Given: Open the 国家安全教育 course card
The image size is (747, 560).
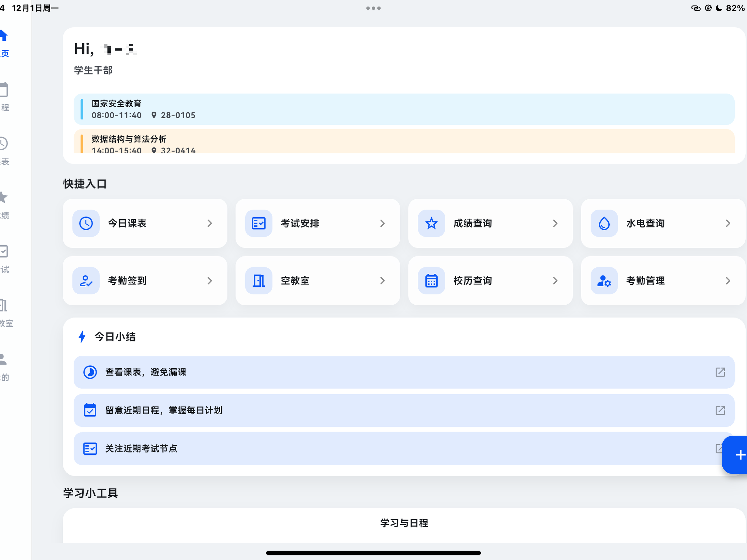Looking at the screenshot, I should pos(404,109).
